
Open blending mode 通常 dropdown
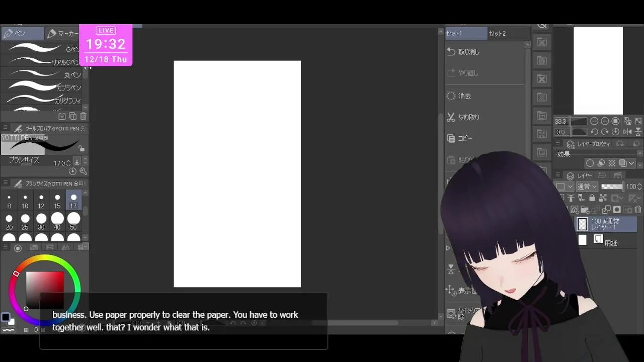(x=587, y=187)
